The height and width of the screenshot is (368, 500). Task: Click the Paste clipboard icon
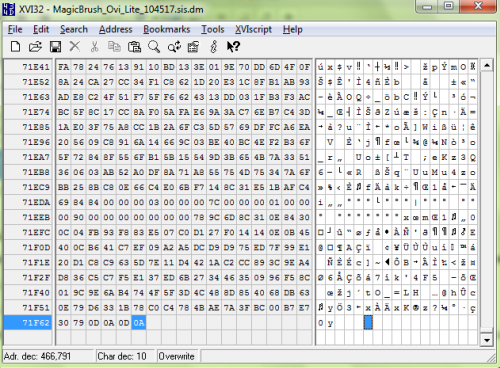click(134, 47)
